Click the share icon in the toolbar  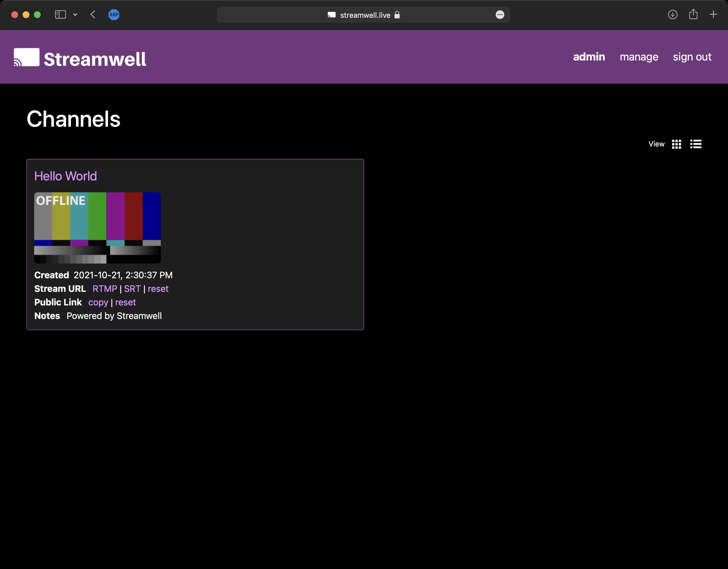coord(693,14)
